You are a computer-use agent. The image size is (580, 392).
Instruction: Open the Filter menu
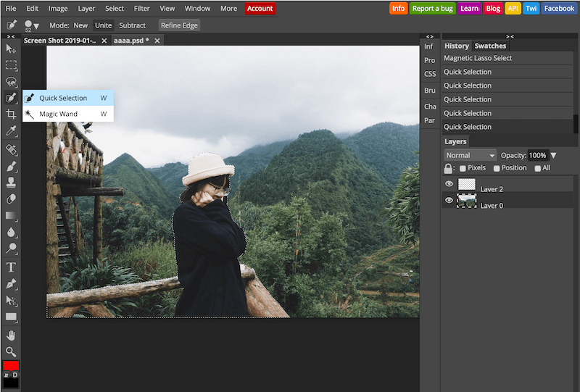pos(141,8)
